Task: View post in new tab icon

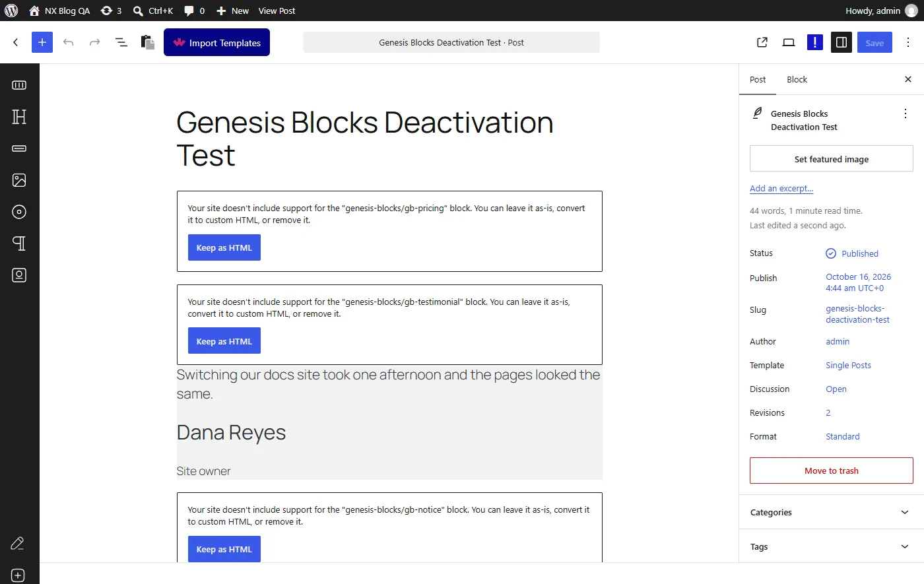Action: 762,42
